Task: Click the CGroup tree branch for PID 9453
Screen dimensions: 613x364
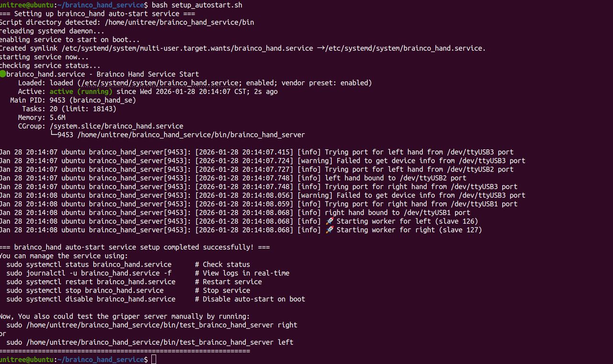Action: pos(177,135)
